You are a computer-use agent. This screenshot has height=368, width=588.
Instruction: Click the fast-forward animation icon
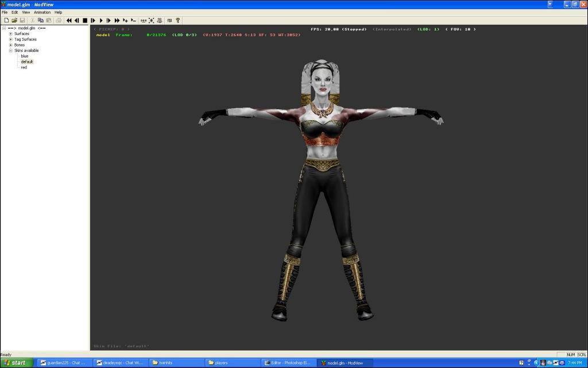tap(117, 20)
